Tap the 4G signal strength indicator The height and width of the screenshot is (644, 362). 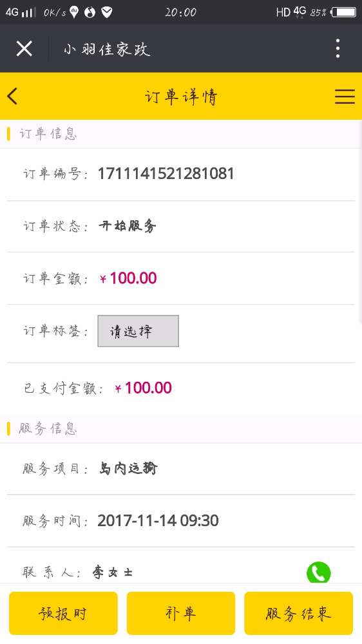[21, 12]
